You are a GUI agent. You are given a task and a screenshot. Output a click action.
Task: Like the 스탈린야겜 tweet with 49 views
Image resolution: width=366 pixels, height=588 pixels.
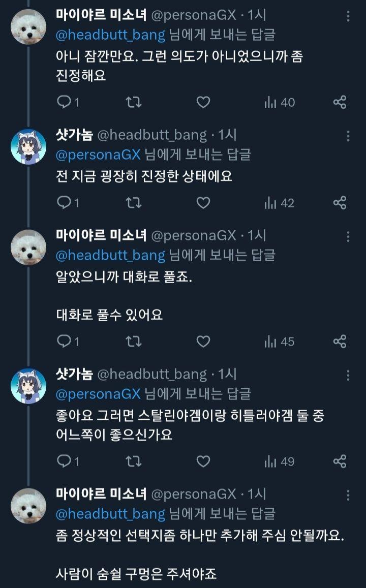[203, 461]
